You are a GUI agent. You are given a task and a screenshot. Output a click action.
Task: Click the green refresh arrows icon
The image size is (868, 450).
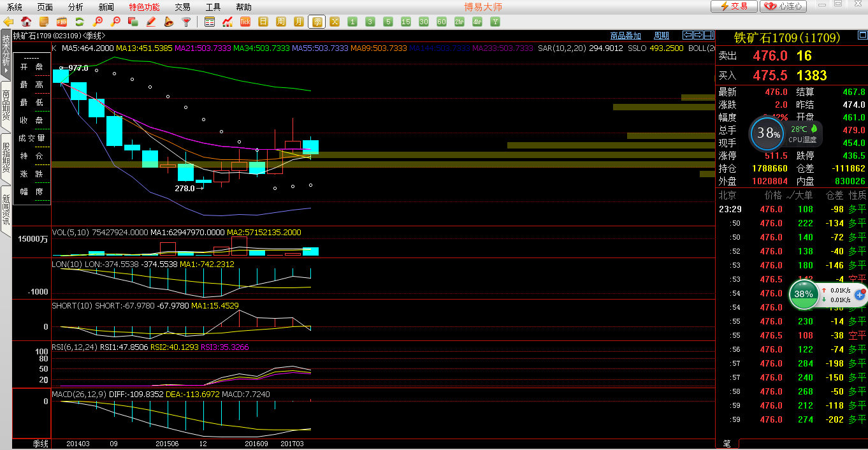coord(80,22)
